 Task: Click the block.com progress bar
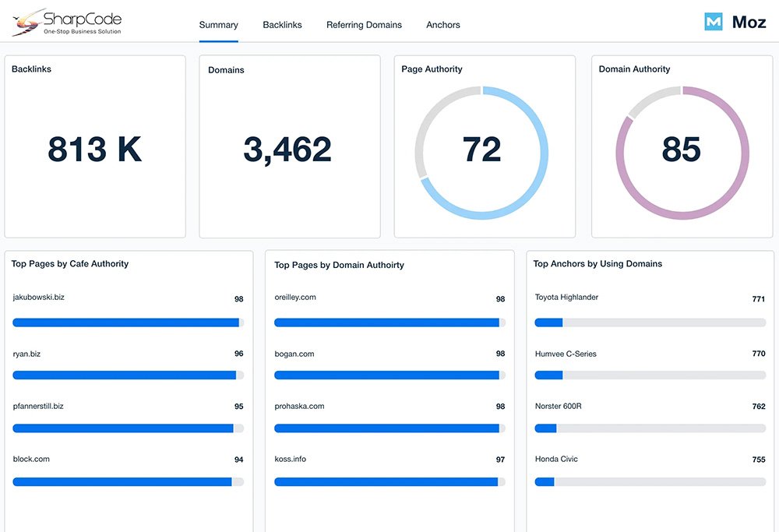(128, 482)
